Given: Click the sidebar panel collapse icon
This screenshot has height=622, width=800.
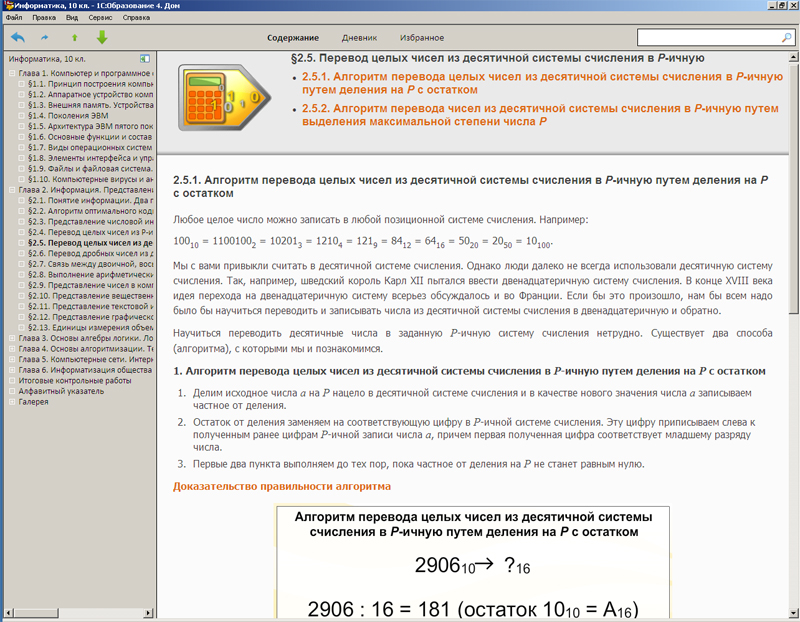Looking at the screenshot, I should click(x=145, y=59).
